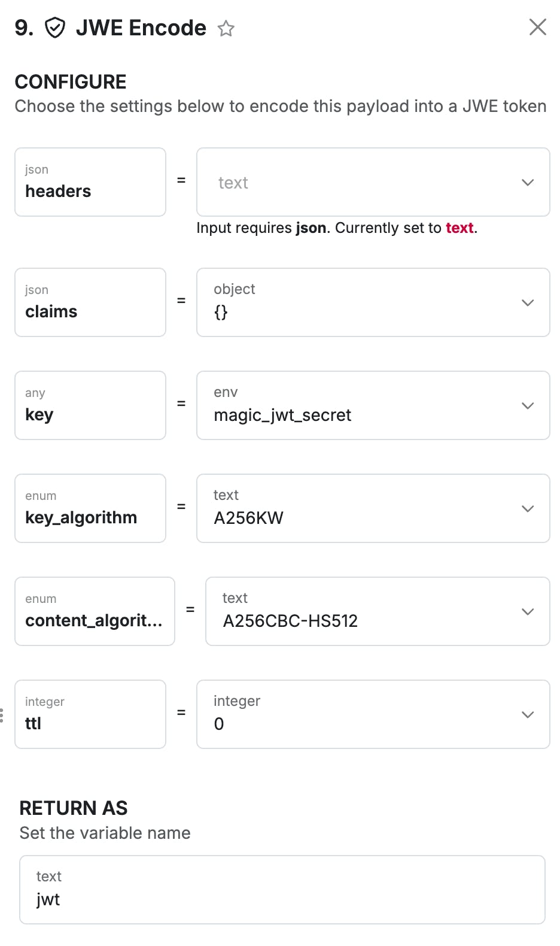Viewport: 560px width, 946px height.
Task: Expand the ttl integer dropdown chevron
Action: (x=527, y=715)
